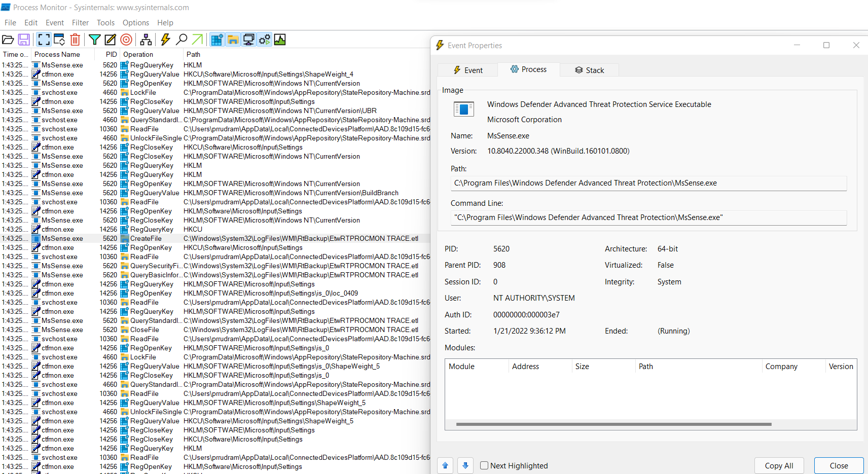The height and width of the screenshot is (474, 868).
Task: Open the Help menu
Action: (165, 23)
